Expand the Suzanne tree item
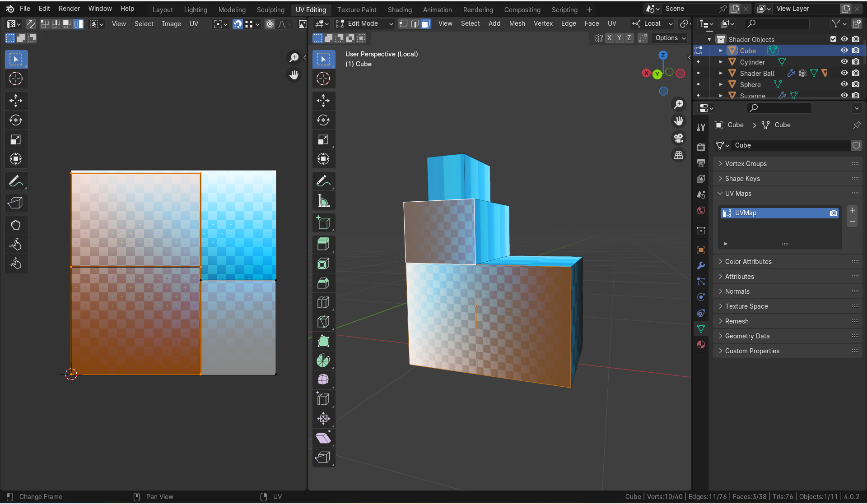The height and width of the screenshot is (504, 867). tap(721, 96)
